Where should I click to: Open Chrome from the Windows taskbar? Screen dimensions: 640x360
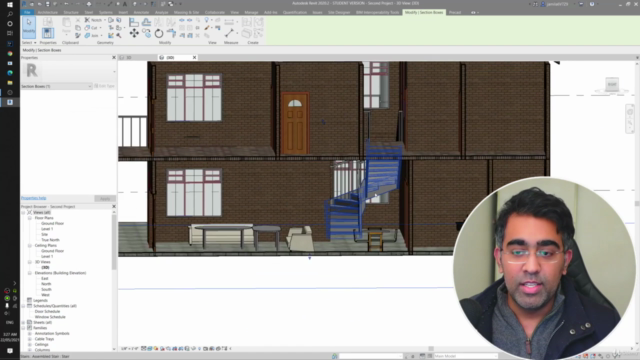point(10,53)
